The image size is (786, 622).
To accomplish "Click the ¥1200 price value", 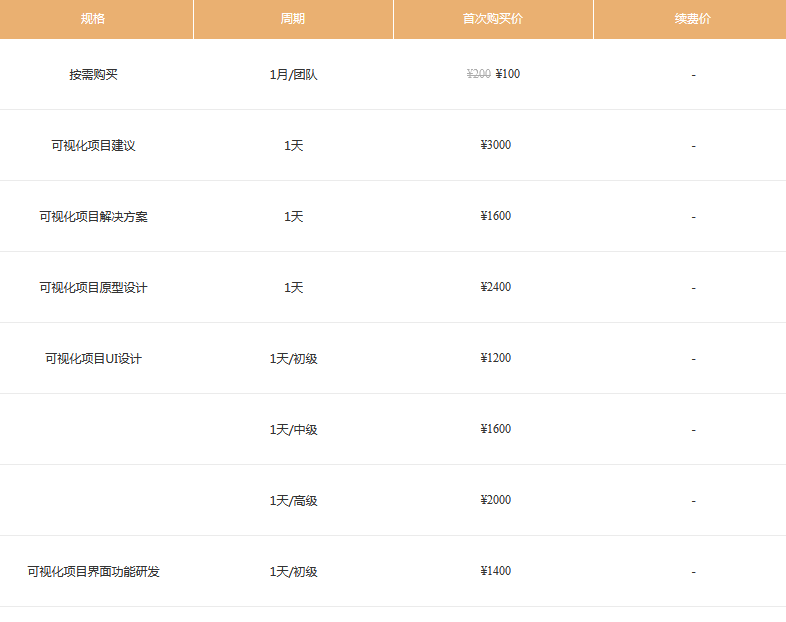I will coord(495,358).
